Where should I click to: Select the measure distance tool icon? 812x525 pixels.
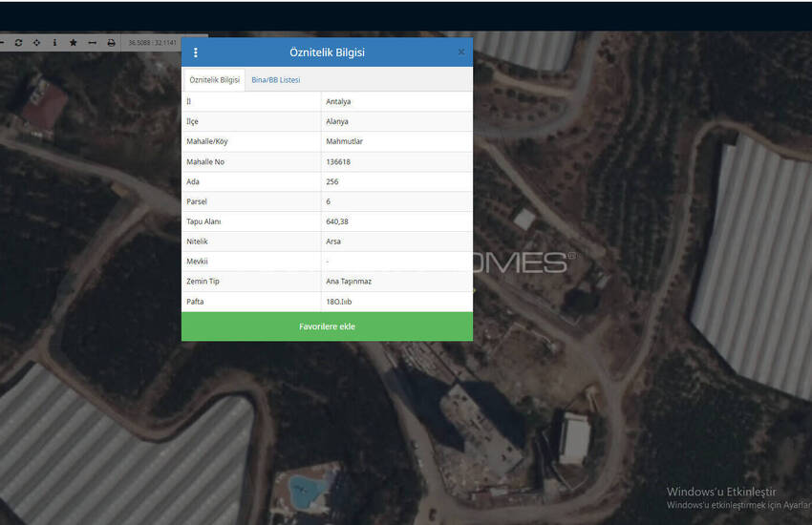point(93,43)
